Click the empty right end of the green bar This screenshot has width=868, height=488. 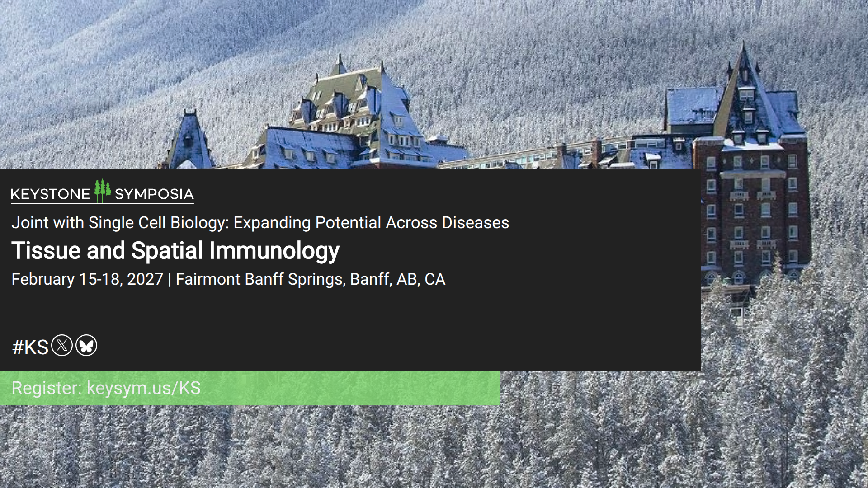[429, 388]
